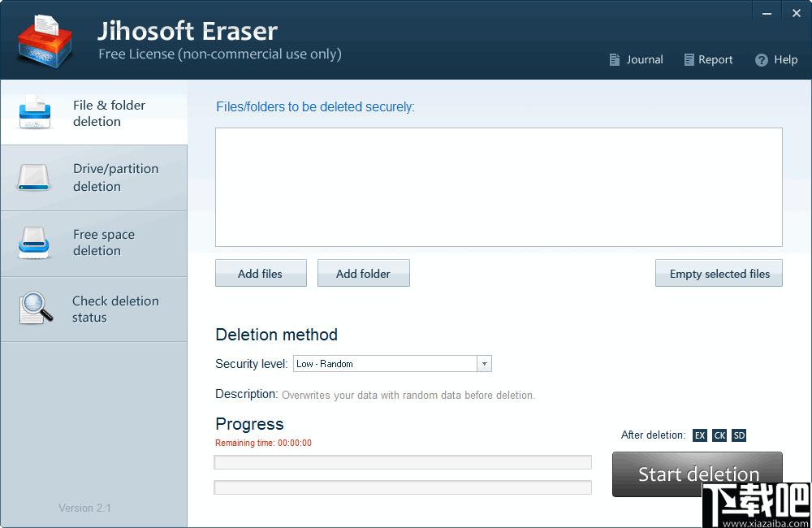The width and height of the screenshot is (812, 528).
Task: Click inside the files/folders list box
Action: point(499,187)
